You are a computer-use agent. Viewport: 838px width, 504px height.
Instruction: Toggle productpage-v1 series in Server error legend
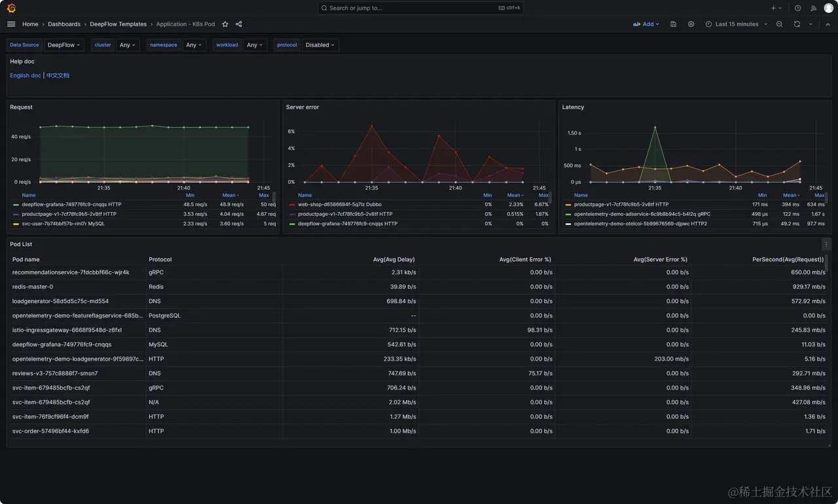click(x=345, y=214)
